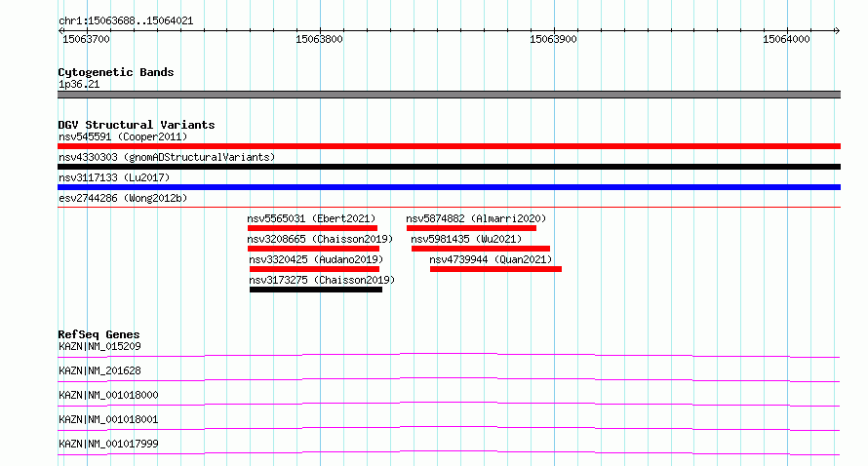The height and width of the screenshot is (466, 868).
Task: Click the nsv3117133 (Lu2017) label
Action: click(x=114, y=177)
